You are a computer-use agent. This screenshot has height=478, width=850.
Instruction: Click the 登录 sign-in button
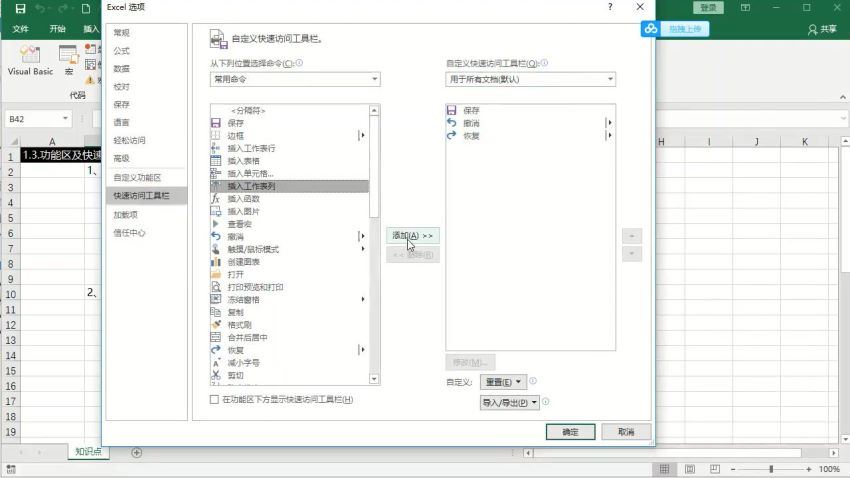pyautogui.click(x=708, y=8)
